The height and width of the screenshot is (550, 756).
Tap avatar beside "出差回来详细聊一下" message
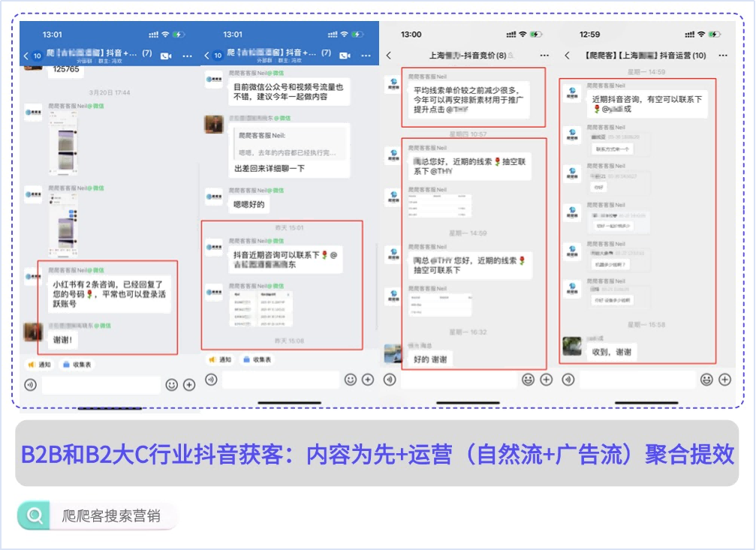coord(214,125)
